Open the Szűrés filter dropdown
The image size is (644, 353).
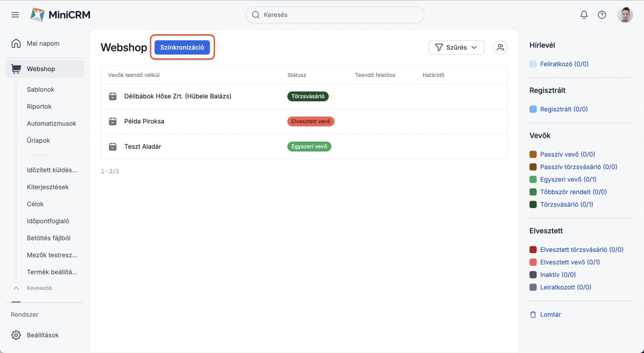[x=456, y=47]
